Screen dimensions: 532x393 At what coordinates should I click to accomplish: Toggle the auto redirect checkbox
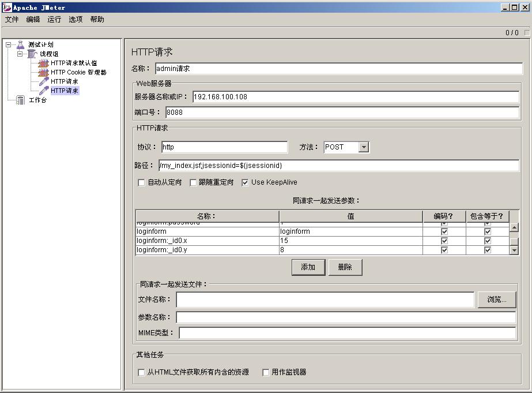(x=141, y=183)
